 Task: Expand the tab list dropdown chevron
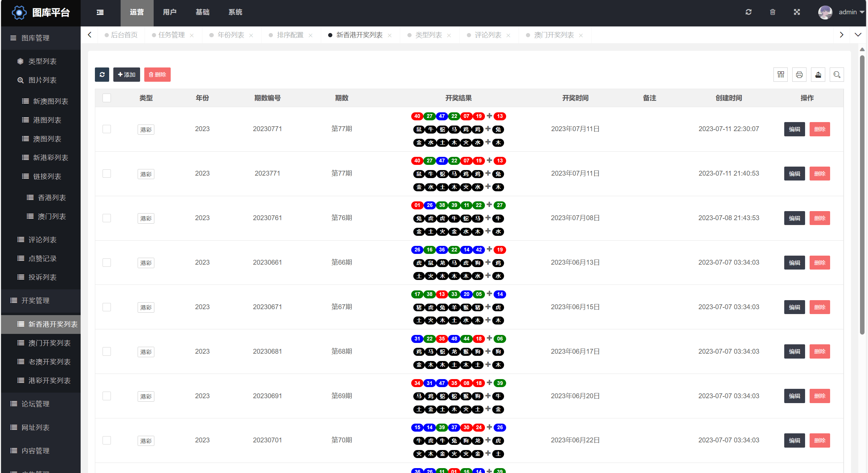[x=858, y=35]
